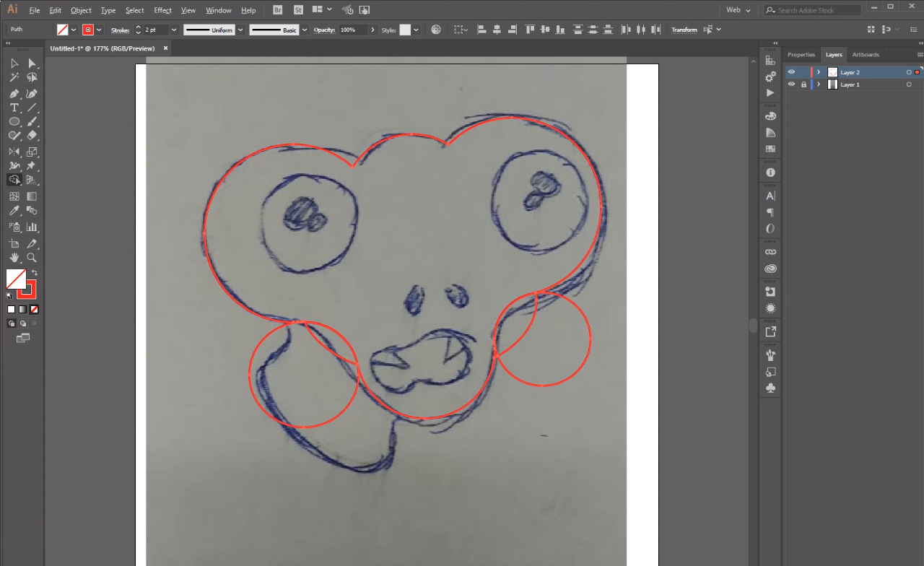
Task: Activate the Shape Builder tool
Action: (x=14, y=180)
